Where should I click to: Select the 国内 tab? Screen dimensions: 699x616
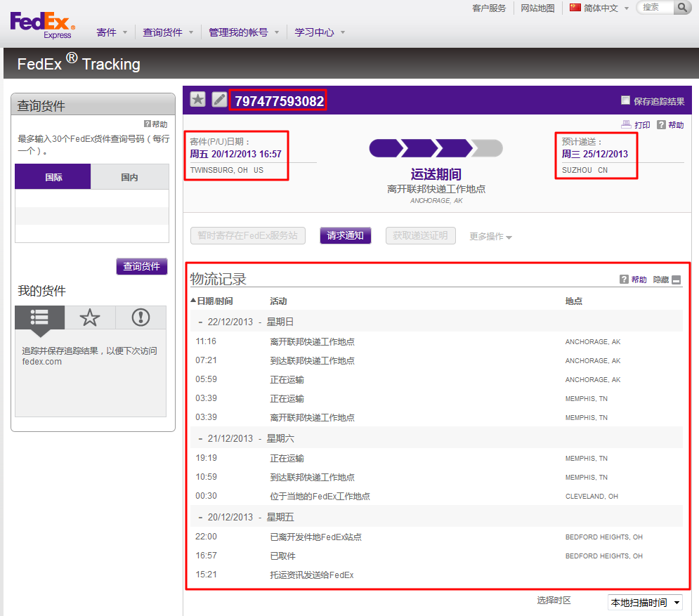click(x=130, y=177)
